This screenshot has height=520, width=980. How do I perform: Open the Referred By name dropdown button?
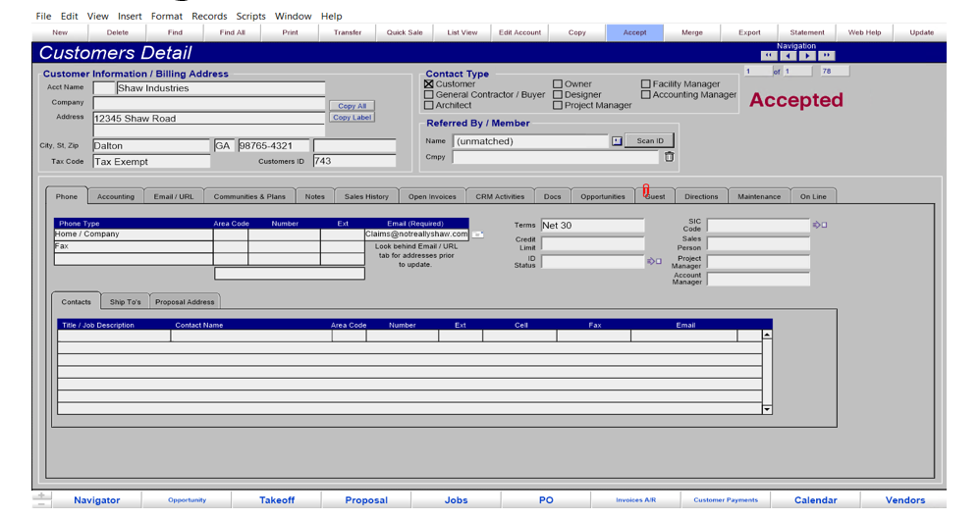tap(617, 141)
